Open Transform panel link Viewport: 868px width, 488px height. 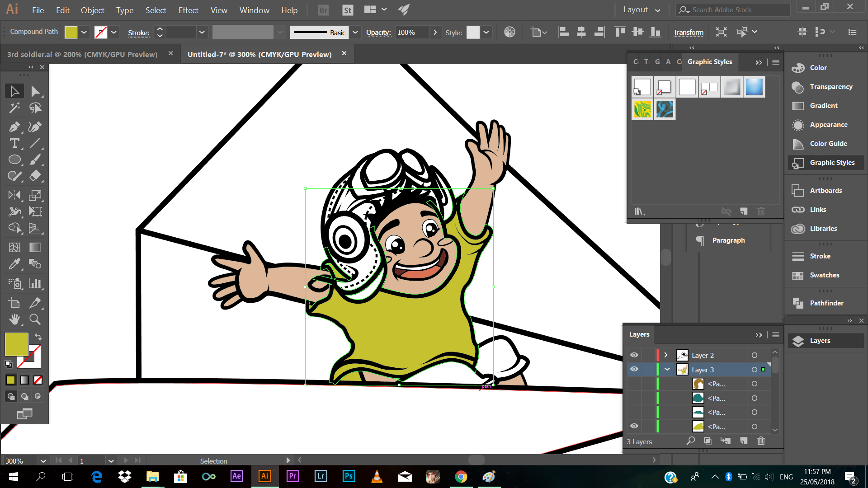click(x=689, y=33)
